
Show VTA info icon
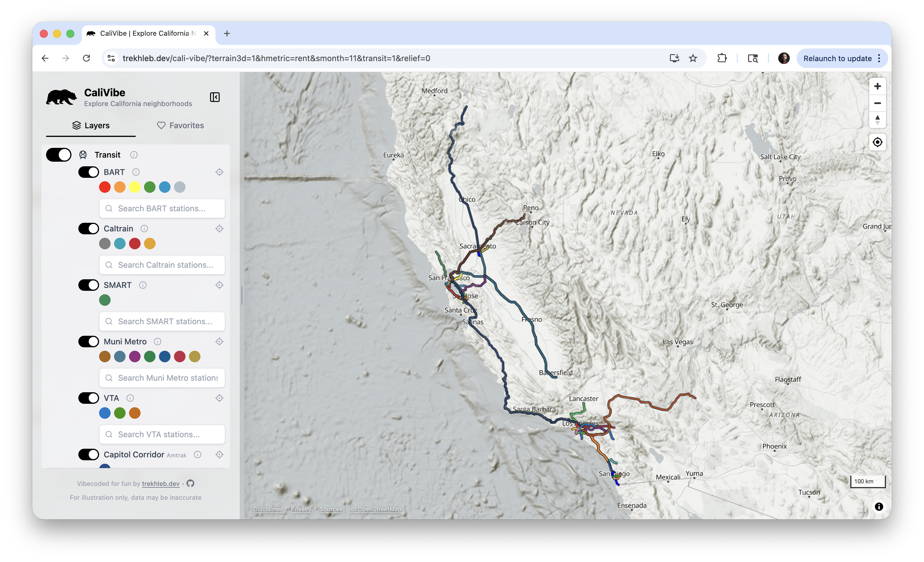coord(130,398)
